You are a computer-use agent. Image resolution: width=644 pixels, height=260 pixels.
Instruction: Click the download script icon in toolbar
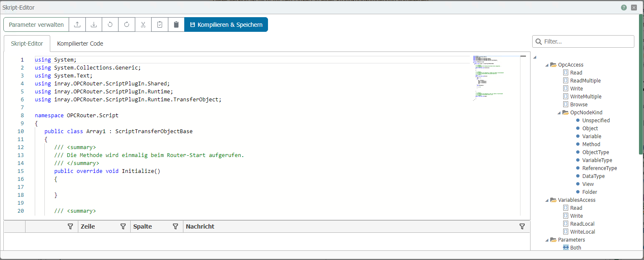coord(94,25)
